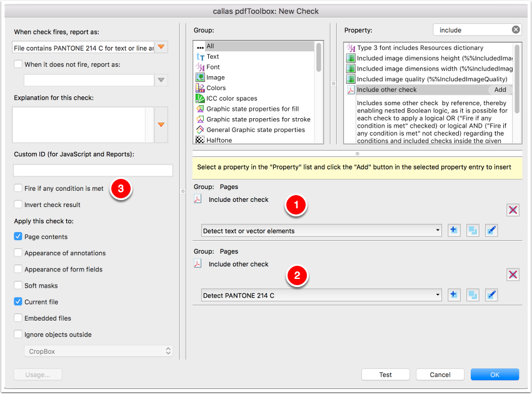This screenshot has height=394, width=532.
Task: Open gray arrow of 'does not fire' field
Action: [161, 80]
